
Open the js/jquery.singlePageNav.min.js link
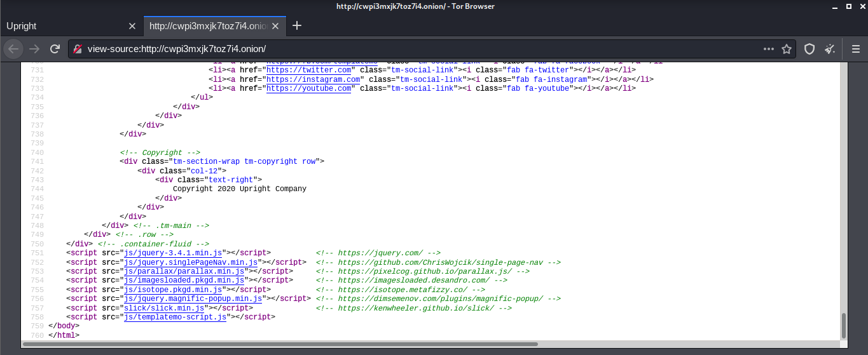click(191, 262)
